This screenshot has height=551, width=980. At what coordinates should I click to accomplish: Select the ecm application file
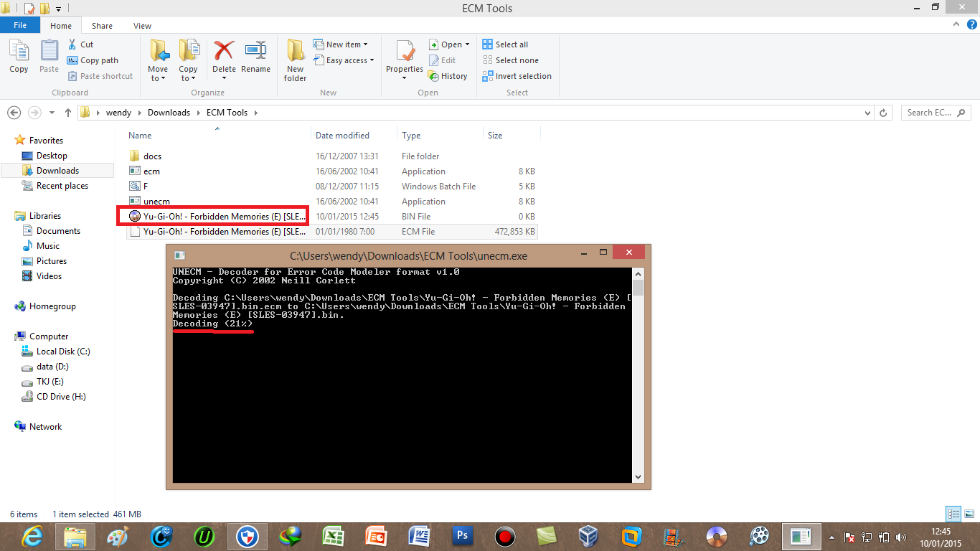tap(331, 171)
